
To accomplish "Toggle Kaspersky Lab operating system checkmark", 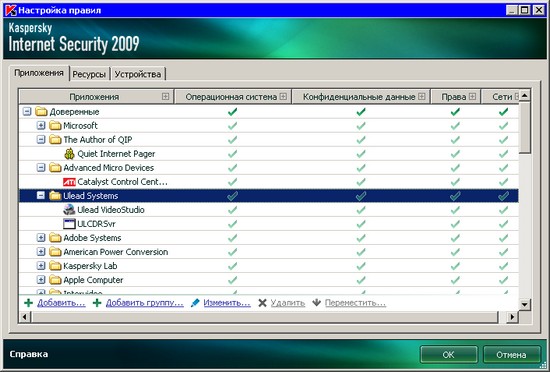I will (x=232, y=266).
